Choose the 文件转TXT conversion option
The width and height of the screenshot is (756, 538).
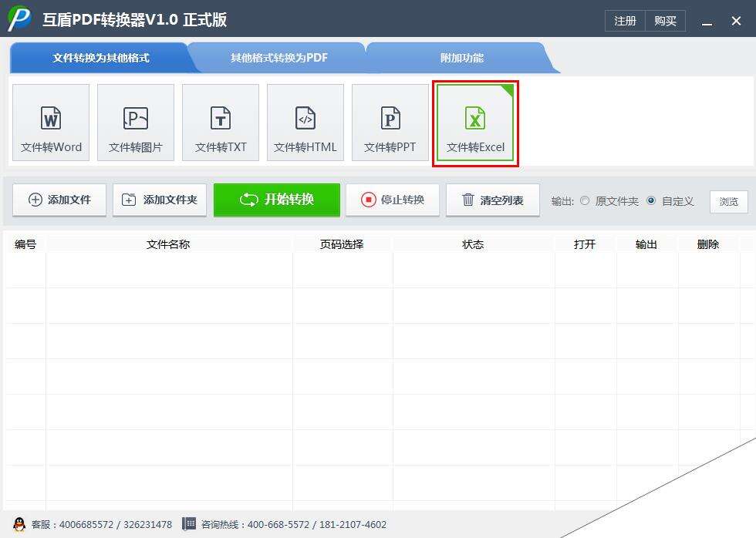tap(221, 123)
